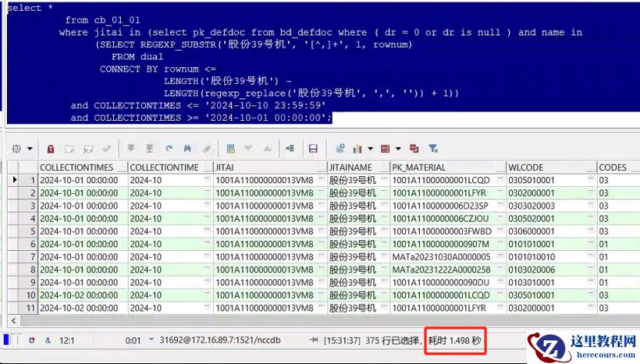This screenshot has width=640, height=364.
Task: Open the status bar connection dropdown arrow
Action: (x=151, y=339)
